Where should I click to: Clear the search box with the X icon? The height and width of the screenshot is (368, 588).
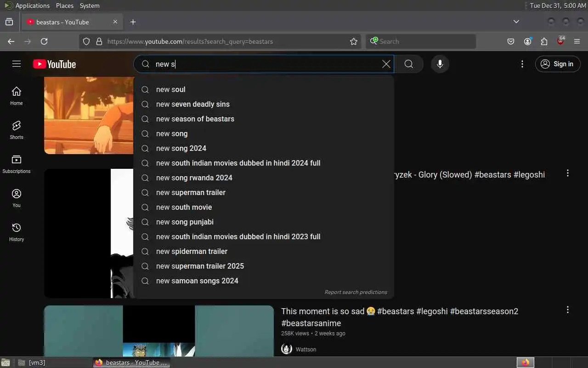pos(386,64)
